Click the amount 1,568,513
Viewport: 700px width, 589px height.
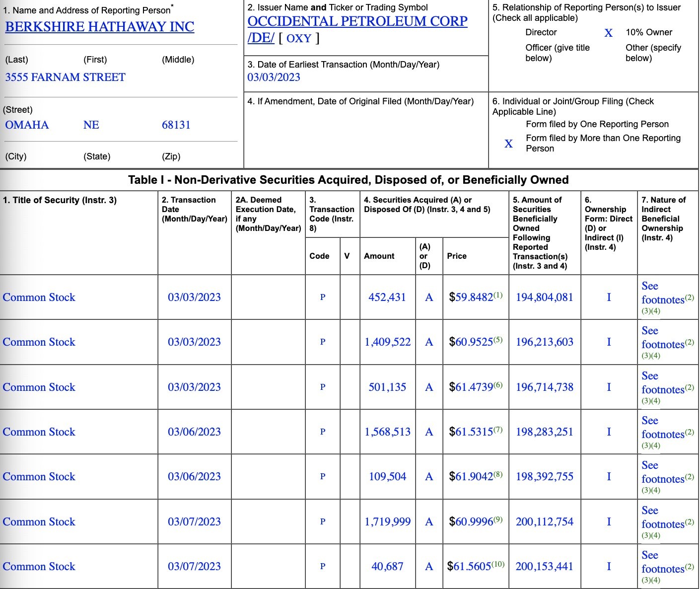click(388, 432)
